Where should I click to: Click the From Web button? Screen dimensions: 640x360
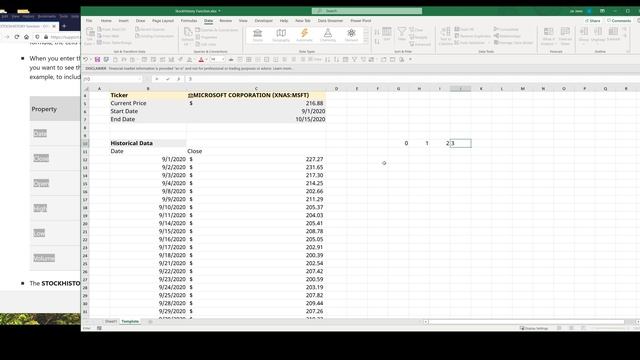click(108, 36)
